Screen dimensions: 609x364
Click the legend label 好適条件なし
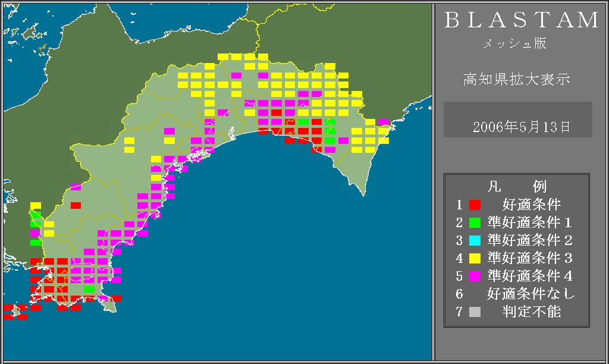click(x=531, y=294)
